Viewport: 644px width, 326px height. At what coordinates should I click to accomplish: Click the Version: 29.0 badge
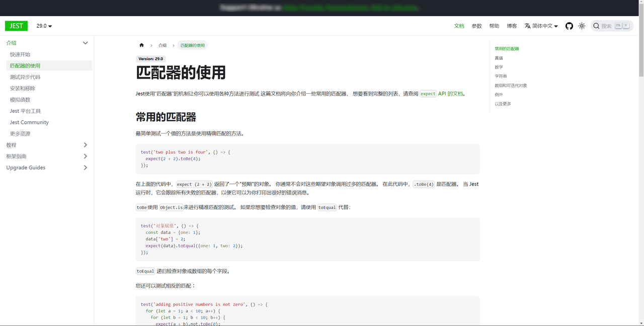150,59
